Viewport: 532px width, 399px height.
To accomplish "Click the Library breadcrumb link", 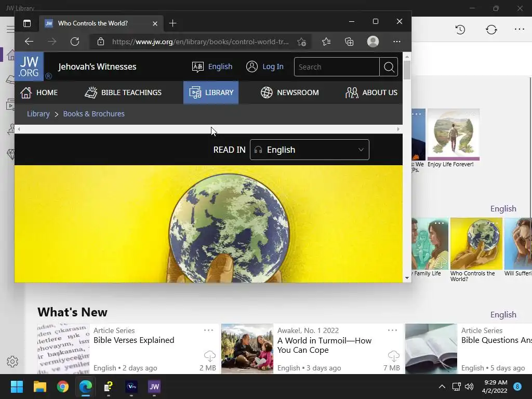I will [x=38, y=114].
